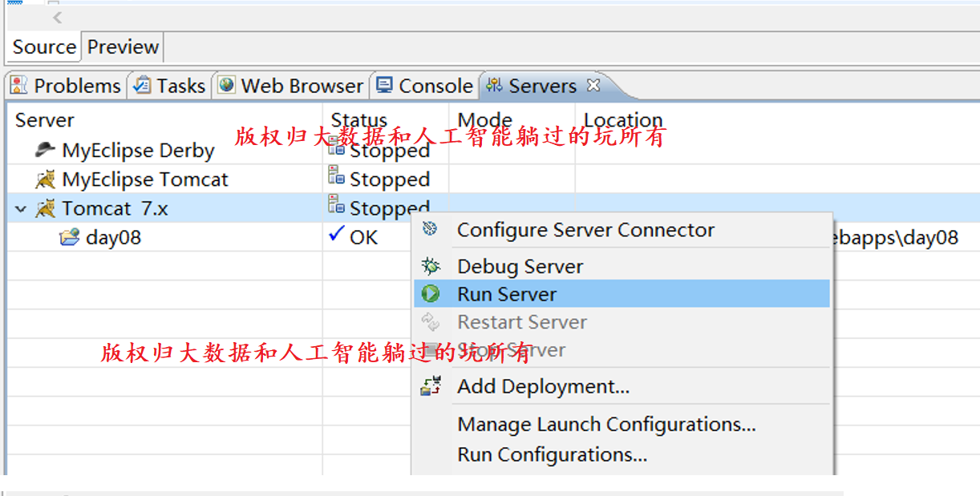
Task: Click the Tomcat 7.x server icon
Action: [46, 209]
